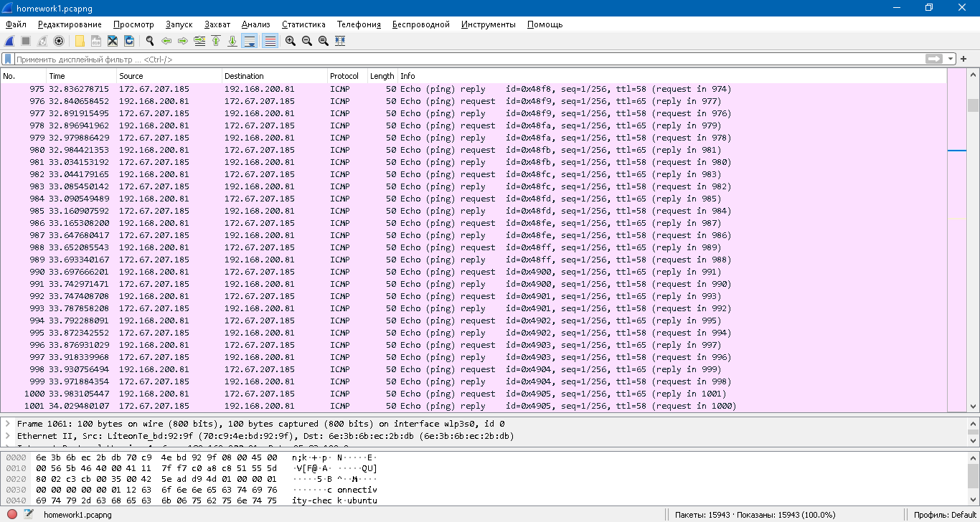980x522 pixels.
Task: Open the Анализ menu
Action: 256,24
